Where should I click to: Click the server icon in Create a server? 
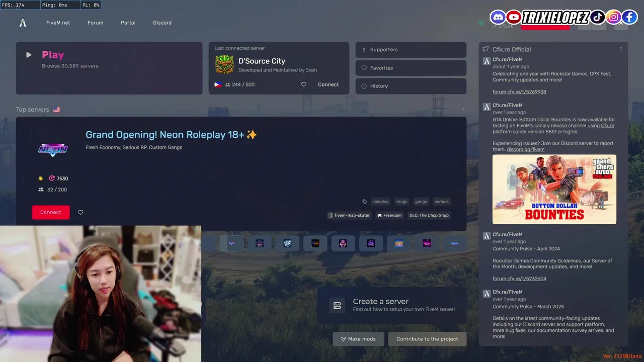(337, 306)
